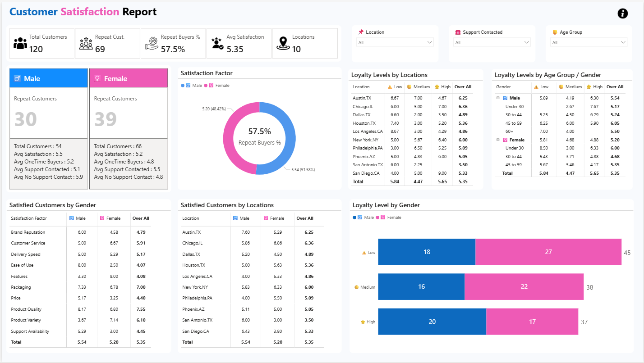Select the pink Low bar showing 27
Viewport: 644px width, 363px height.
[x=548, y=252]
